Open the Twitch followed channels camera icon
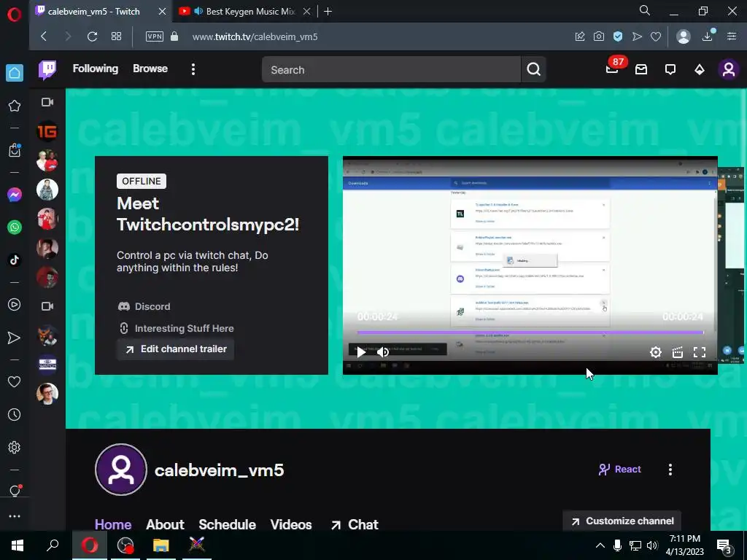The width and height of the screenshot is (747, 560). click(47, 102)
